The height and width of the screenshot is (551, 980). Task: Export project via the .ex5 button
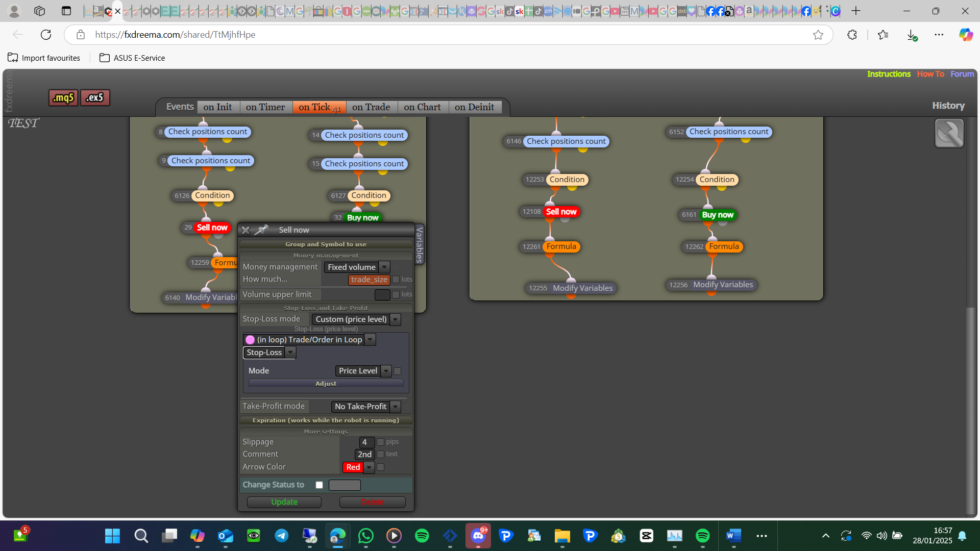coord(95,97)
